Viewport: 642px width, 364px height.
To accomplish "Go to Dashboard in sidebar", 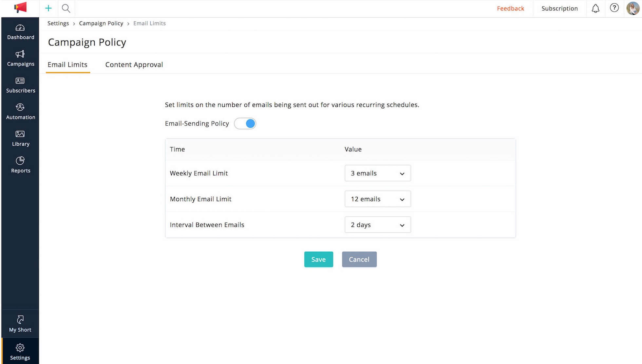I will click(20, 32).
